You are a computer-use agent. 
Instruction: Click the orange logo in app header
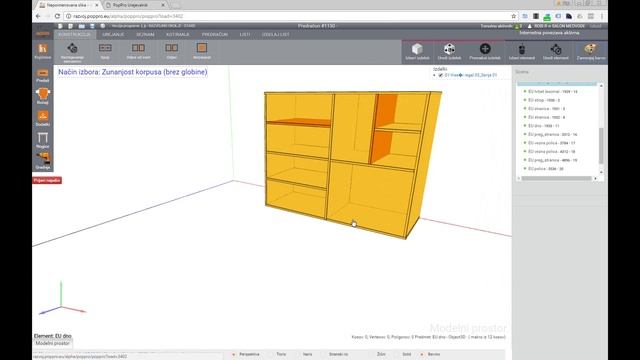coord(42,34)
